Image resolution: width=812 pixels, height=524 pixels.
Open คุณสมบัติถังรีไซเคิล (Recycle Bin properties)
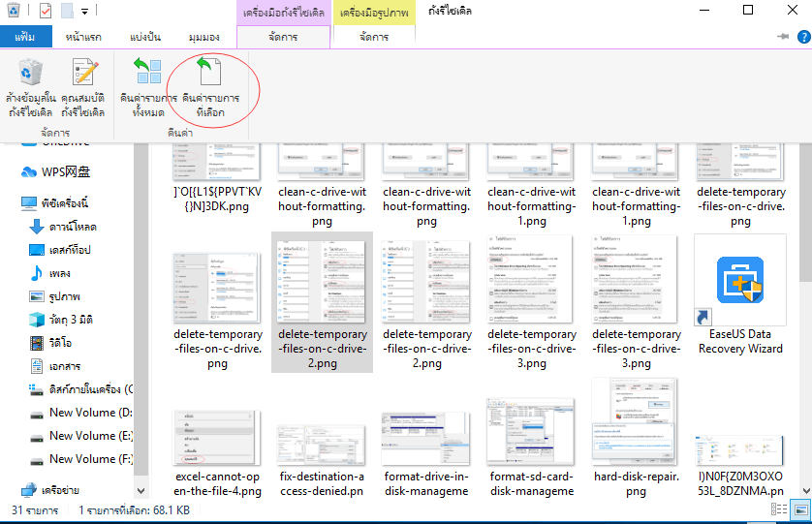click(x=83, y=88)
